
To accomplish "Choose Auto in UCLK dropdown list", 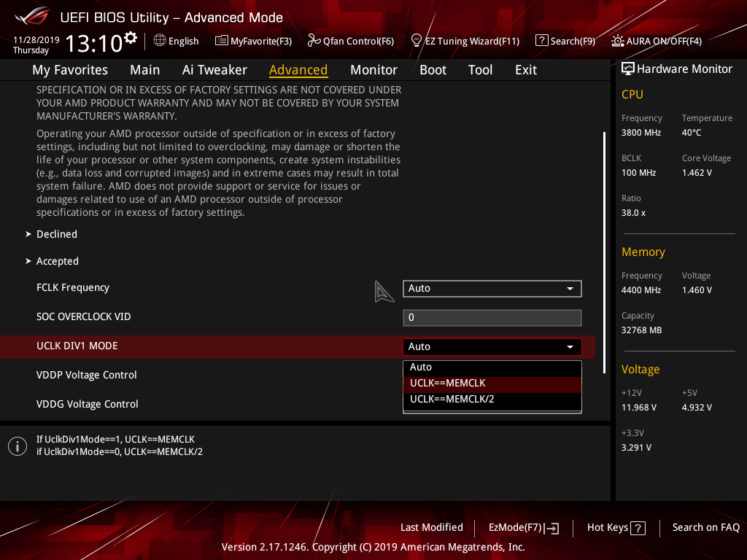I will coord(492,367).
